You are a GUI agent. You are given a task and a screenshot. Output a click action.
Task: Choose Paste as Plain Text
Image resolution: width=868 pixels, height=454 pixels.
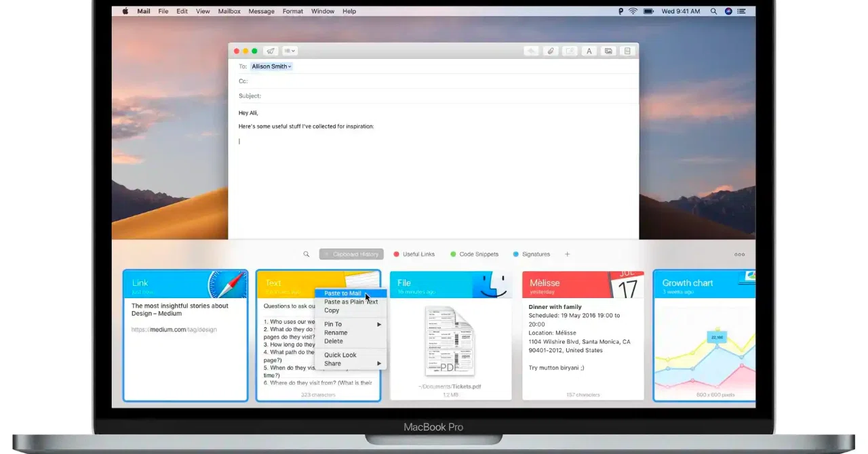point(351,302)
